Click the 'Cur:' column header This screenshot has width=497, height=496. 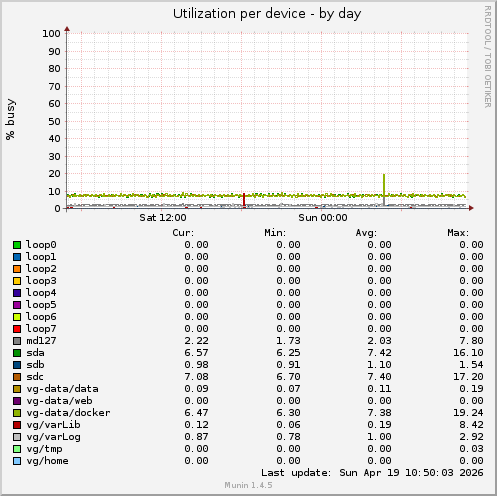(183, 233)
